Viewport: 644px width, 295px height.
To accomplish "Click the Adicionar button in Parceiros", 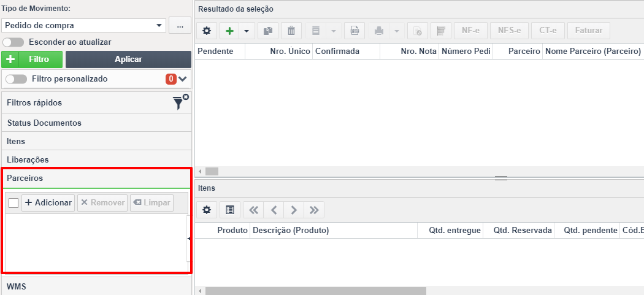I will point(48,203).
